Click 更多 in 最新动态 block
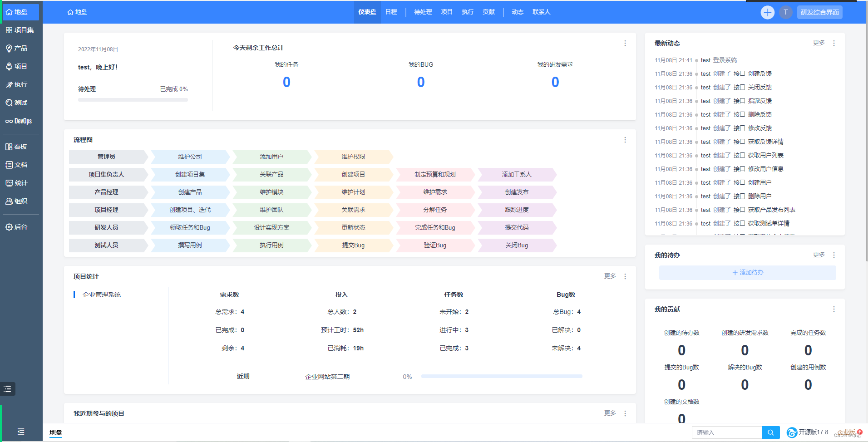The height and width of the screenshot is (442, 868). (x=819, y=43)
